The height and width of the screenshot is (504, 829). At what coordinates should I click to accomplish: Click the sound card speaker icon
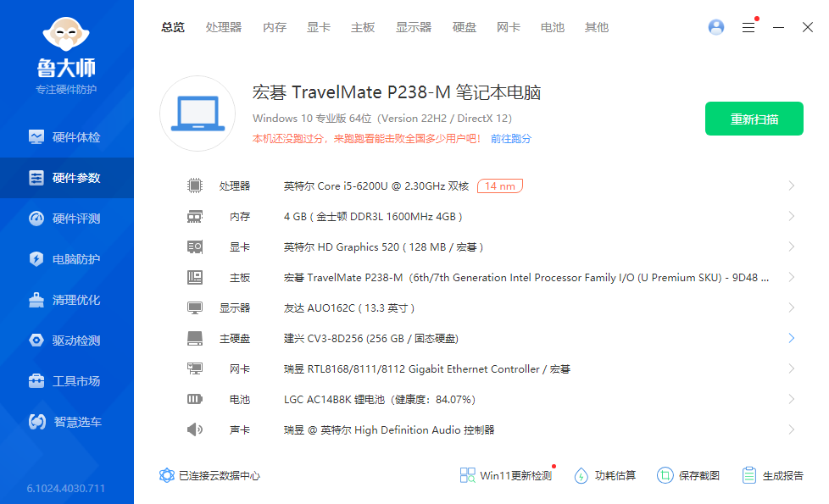click(x=195, y=429)
